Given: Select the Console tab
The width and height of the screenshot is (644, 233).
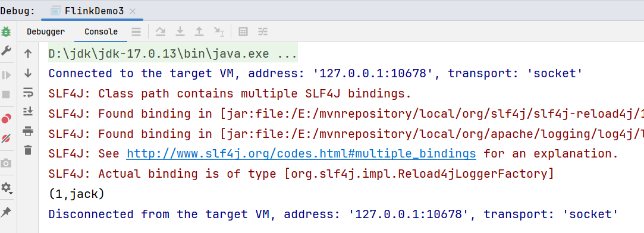Looking at the screenshot, I should (101, 32).
